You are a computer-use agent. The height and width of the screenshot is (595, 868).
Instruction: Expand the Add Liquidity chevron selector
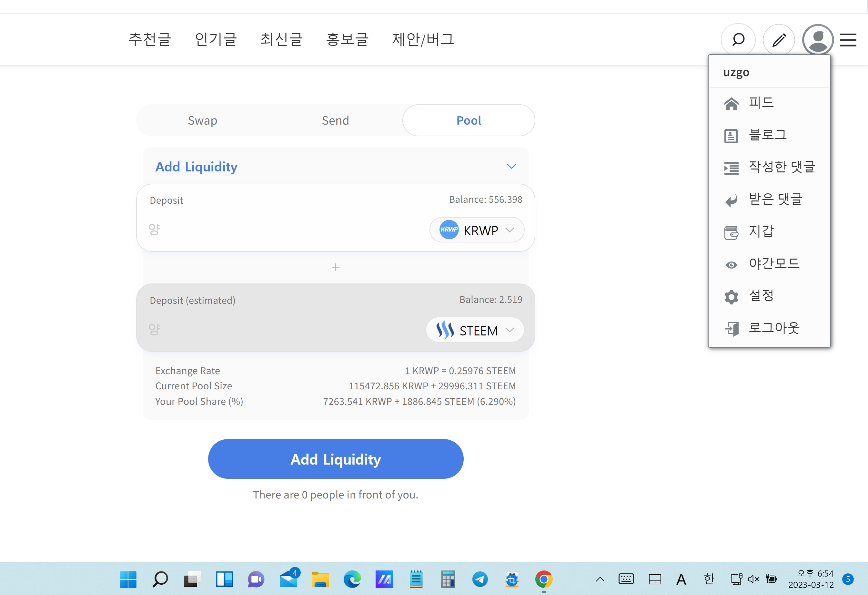pos(511,167)
